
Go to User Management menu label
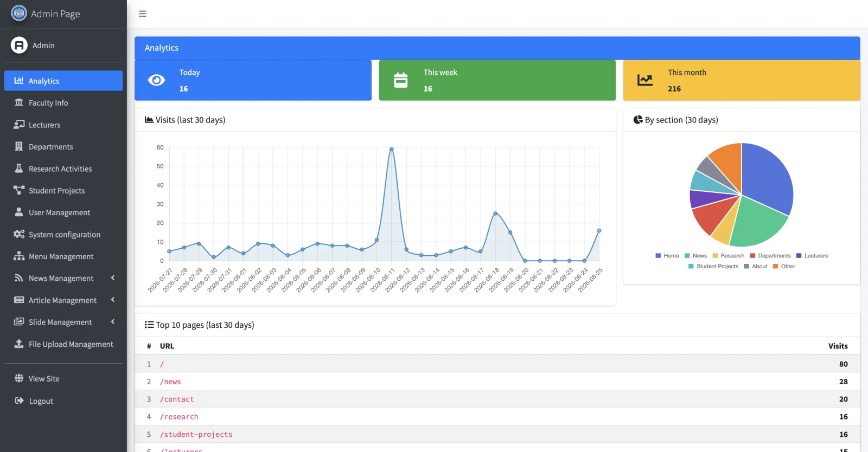(60, 212)
